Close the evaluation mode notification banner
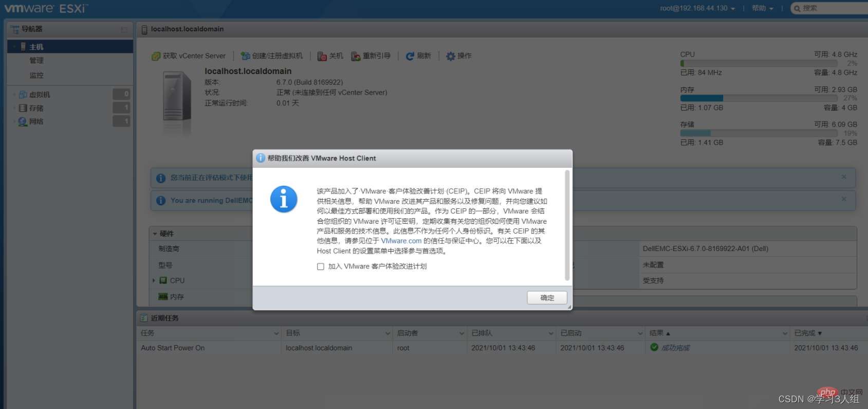The image size is (868, 409). point(844,177)
